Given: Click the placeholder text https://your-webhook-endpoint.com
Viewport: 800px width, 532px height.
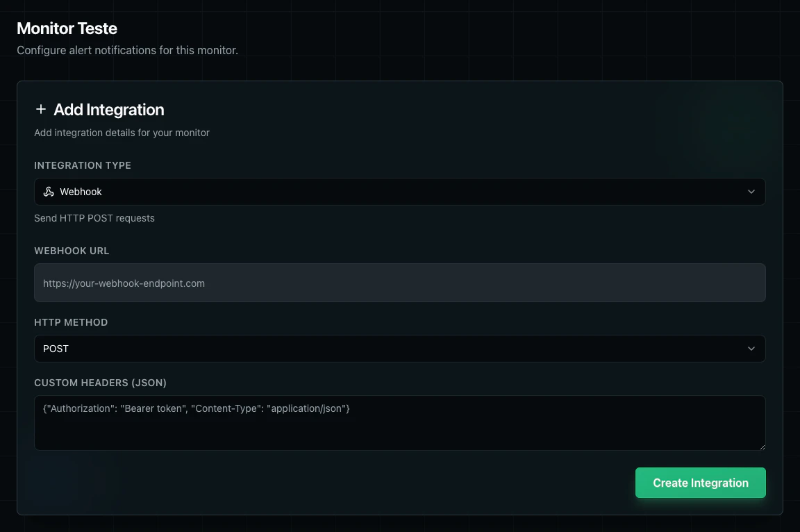Looking at the screenshot, I should click(x=124, y=283).
